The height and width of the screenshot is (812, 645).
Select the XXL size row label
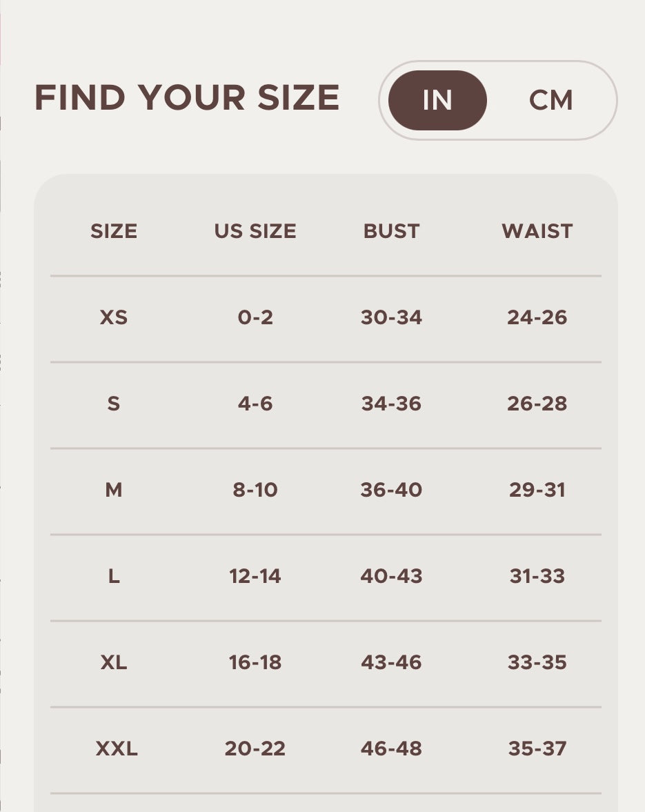(117, 749)
